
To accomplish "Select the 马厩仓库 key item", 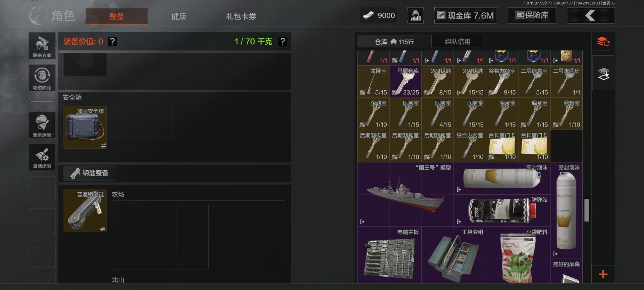I will click(405, 82).
